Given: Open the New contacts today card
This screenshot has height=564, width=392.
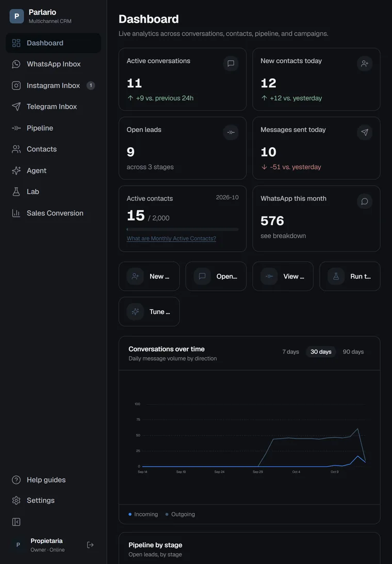Looking at the screenshot, I should 316,79.
